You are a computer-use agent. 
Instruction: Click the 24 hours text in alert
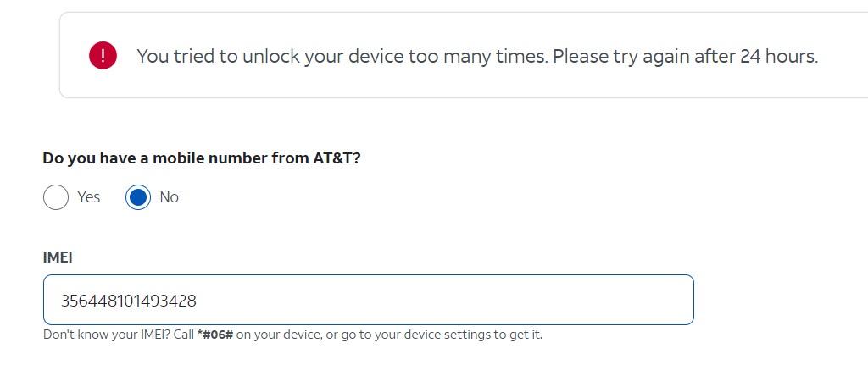tap(778, 56)
